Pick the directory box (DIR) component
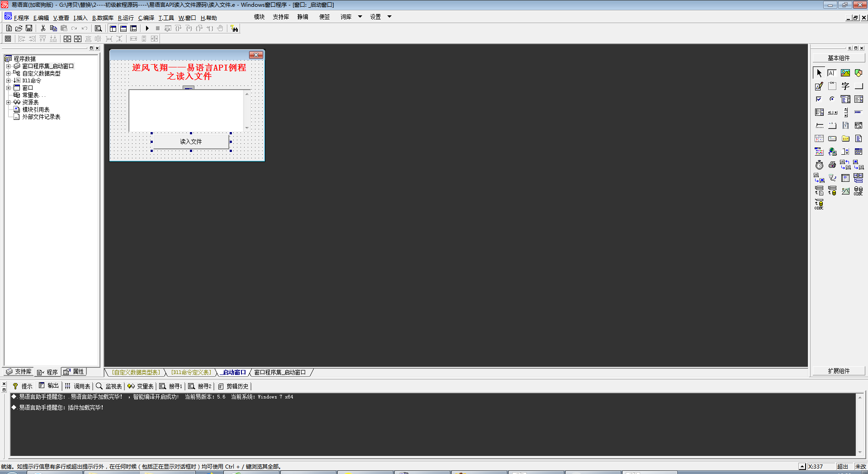 click(x=845, y=138)
